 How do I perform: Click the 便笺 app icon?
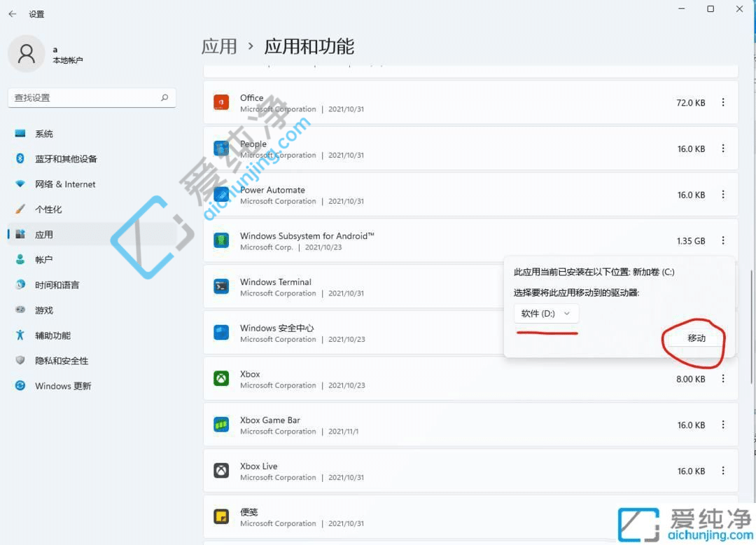point(221,516)
